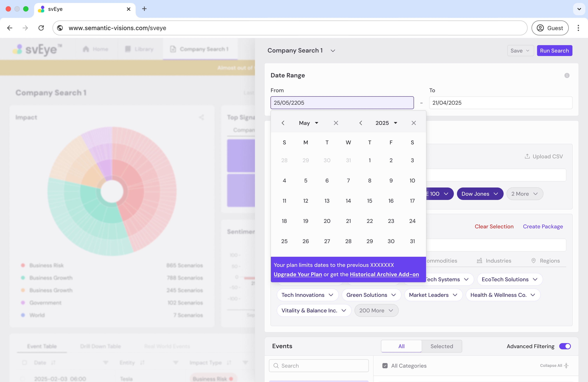
Task: Open the year dropdown 2025
Action: click(x=386, y=123)
